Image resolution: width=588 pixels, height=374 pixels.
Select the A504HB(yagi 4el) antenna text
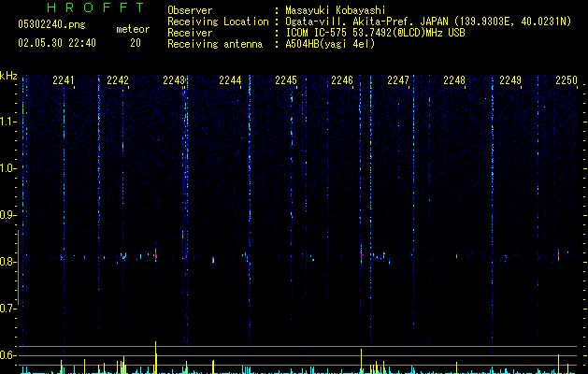[x=330, y=44]
